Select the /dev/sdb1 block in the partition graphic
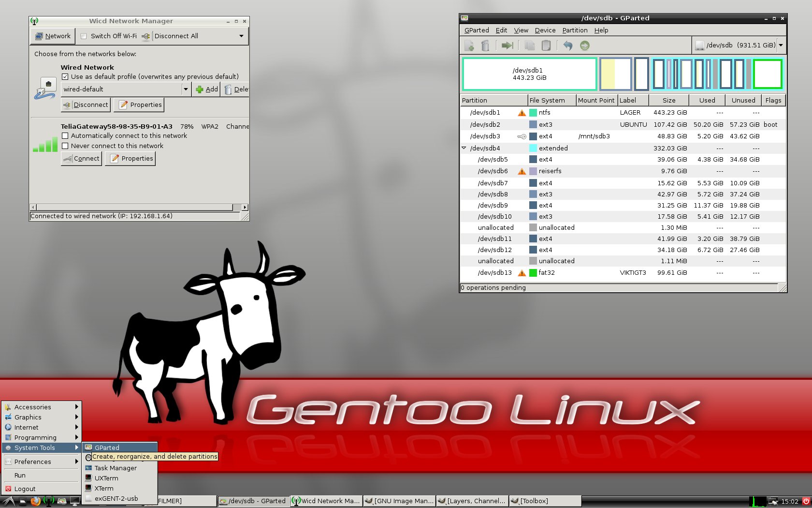This screenshot has height=508, width=812. pos(530,74)
